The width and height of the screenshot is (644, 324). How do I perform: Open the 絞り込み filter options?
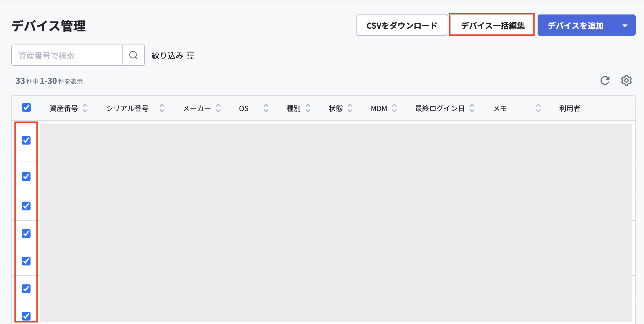[x=173, y=55]
